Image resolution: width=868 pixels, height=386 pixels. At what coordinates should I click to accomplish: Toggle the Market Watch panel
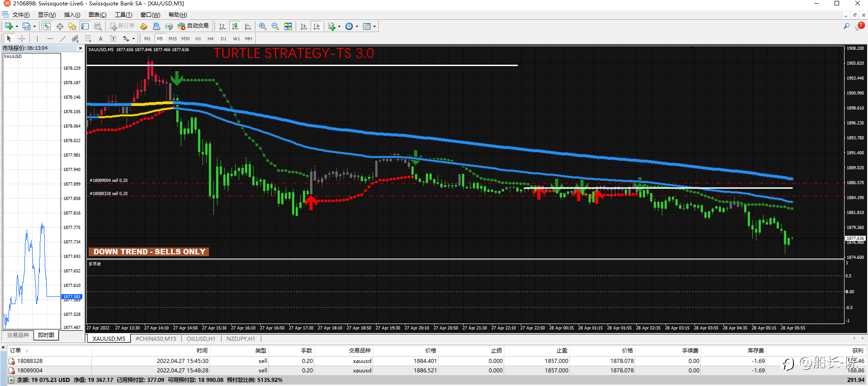(x=47, y=26)
